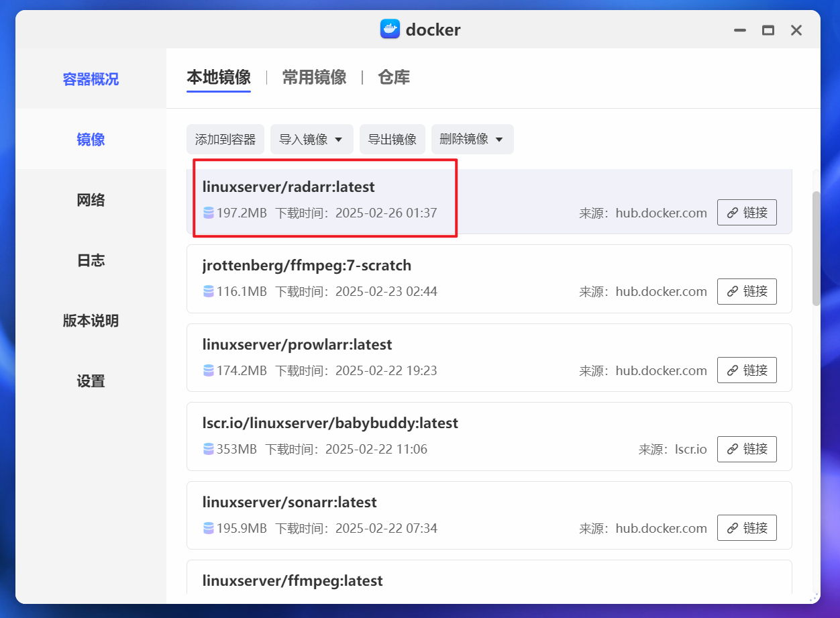Maximize the docker window
Viewport: 840px width, 618px height.
click(x=768, y=30)
